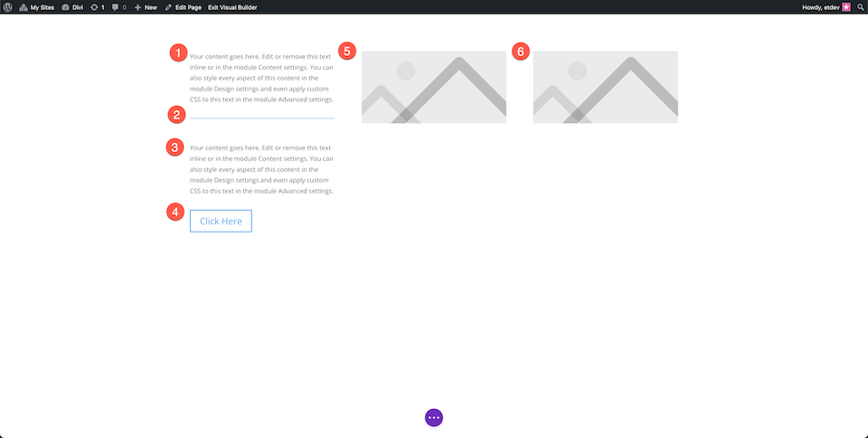This screenshot has width=868, height=438.
Task: Select the second text module paragraph
Action: tap(261, 169)
